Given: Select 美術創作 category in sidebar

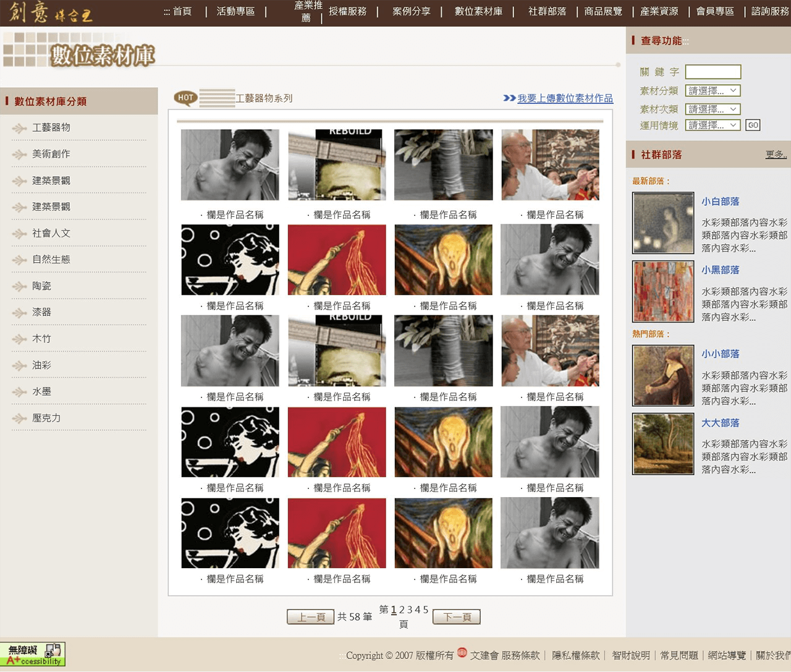Looking at the screenshot, I should tap(51, 155).
